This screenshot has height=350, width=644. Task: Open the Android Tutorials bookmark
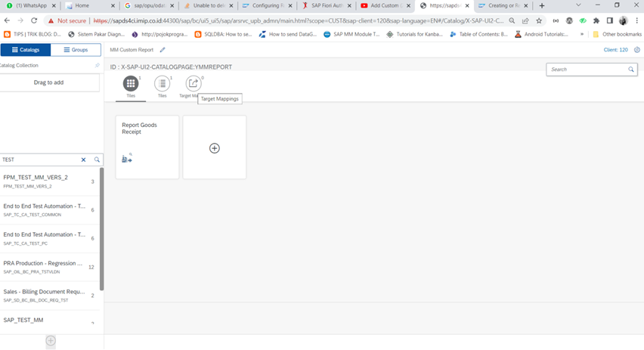(x=541, y=35)
